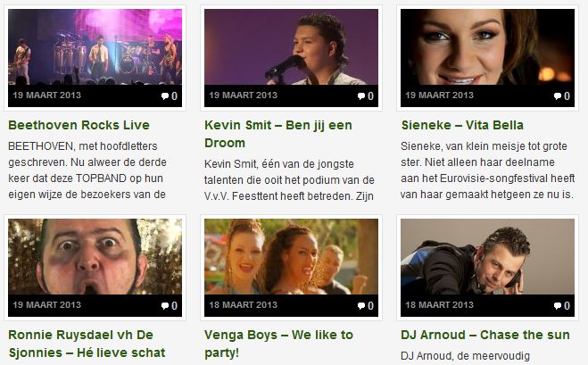Click comment bubble icon on Beethoven Rocks Live

pyautogui.click(x=165, y=96)
